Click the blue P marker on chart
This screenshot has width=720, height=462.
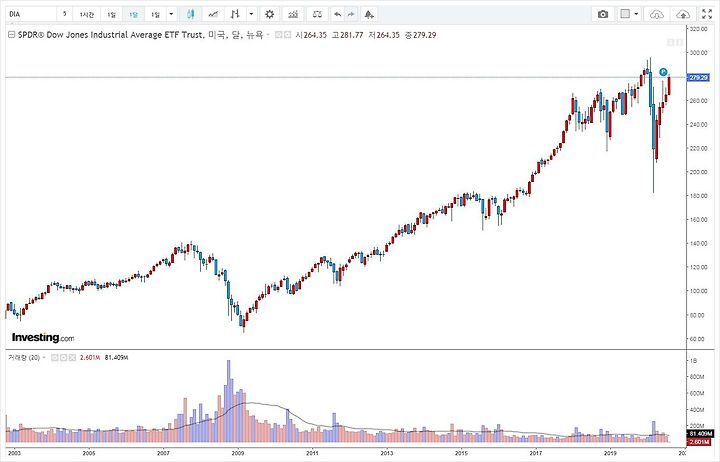point(663,72)
